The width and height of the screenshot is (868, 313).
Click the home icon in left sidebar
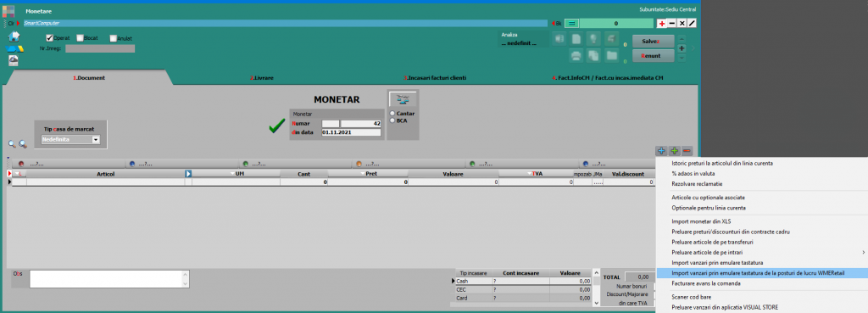click(14, 36)
